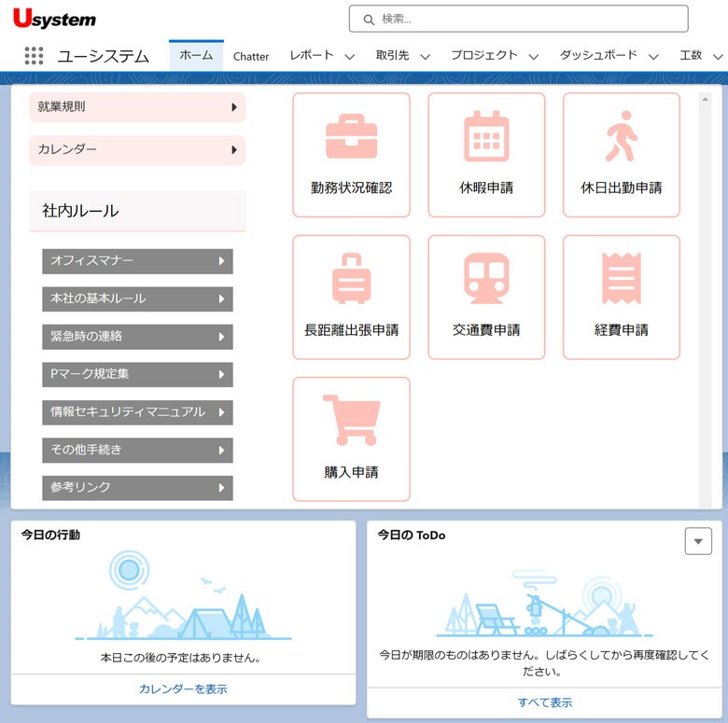The image size is (728, 723).
Task: Open the オフィスマナー rule
Action: [137, 261]
